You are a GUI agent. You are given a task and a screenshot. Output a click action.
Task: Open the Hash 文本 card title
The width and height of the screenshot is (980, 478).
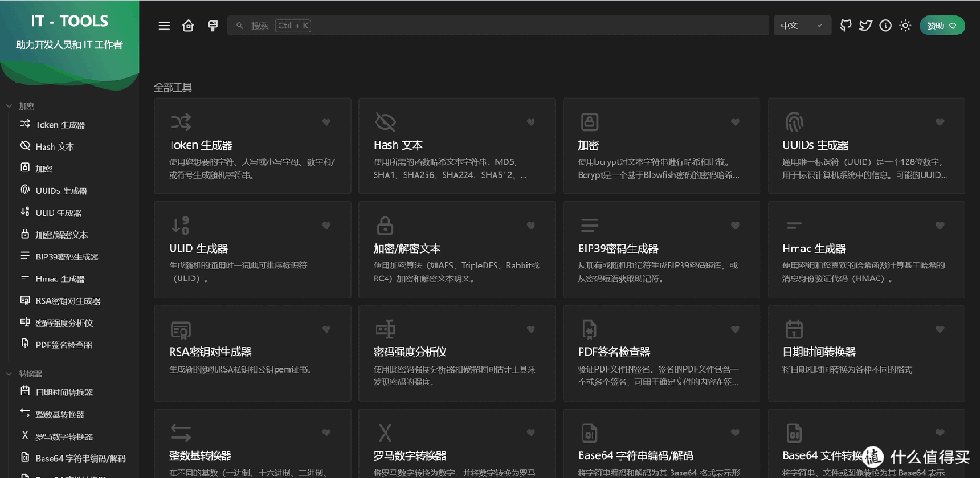[398, 145]
